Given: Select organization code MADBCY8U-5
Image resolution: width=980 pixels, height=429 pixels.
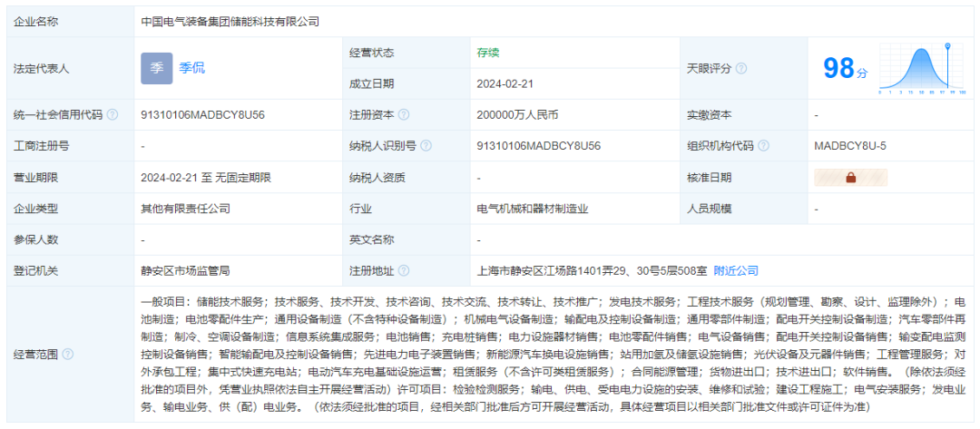Looking at the screenshot, I should (x=850, y=146).
